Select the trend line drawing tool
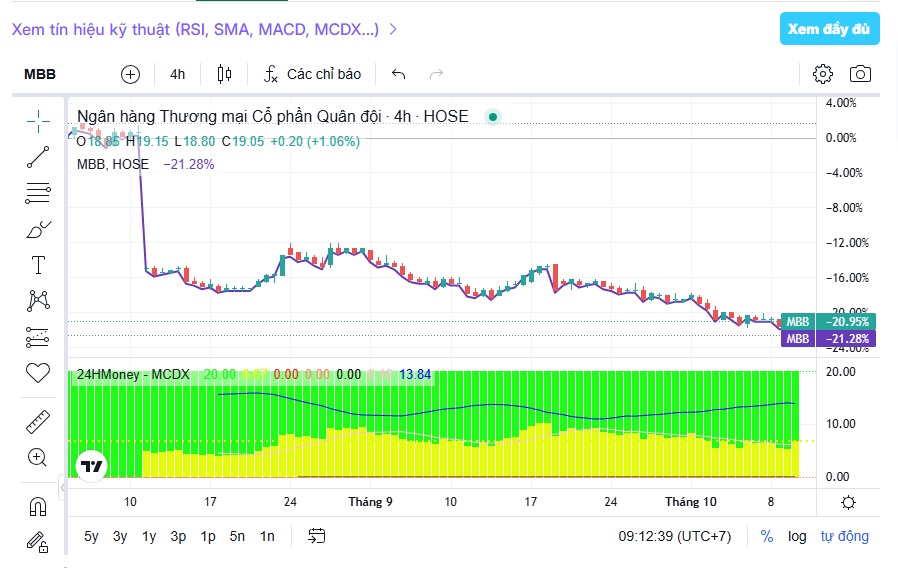The height and width of the screenshot is (568, 898). pyautogui.click(x=38, y=157)
